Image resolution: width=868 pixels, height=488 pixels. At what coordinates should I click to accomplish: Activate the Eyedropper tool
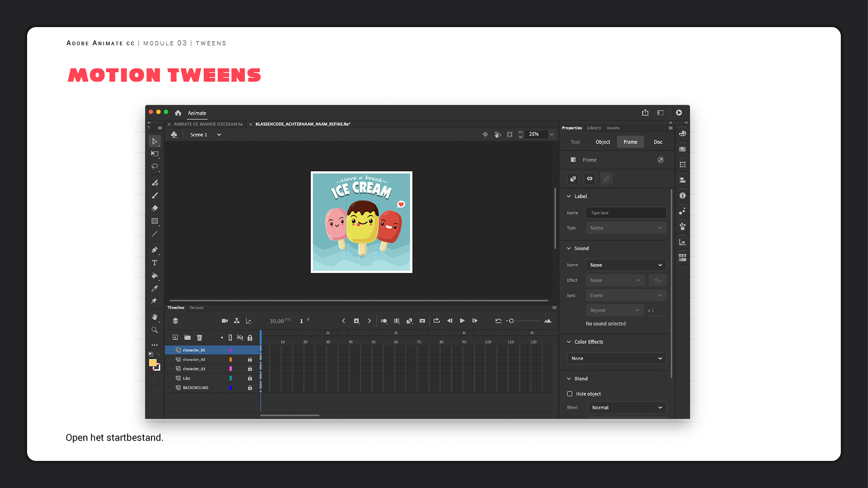[155, 288]
